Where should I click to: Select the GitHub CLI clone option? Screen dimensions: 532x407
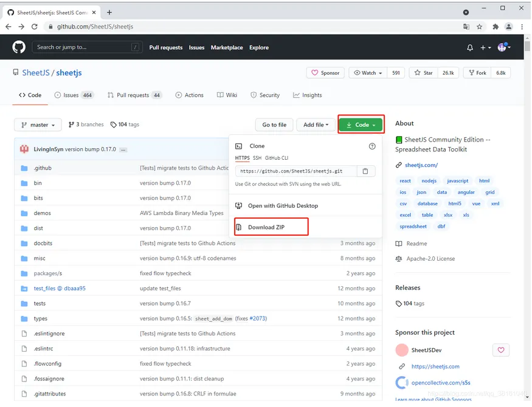[277, 158]
